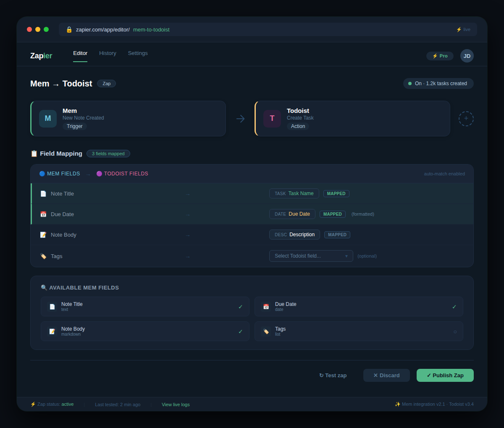This screenshot has width=504, height=428.
Task: Click MAPPED badge in Note Body row
Action: point(337,235)
